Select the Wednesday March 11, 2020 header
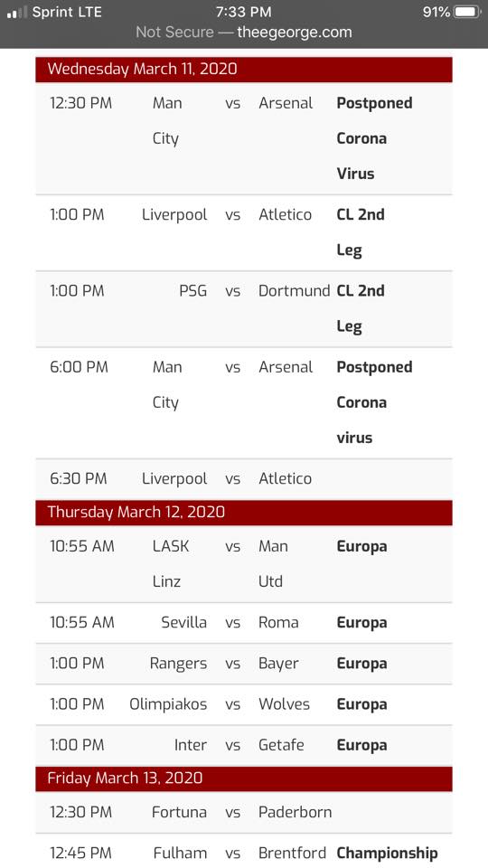The height and width of the screenshot is (868, 488). [244, 70]
